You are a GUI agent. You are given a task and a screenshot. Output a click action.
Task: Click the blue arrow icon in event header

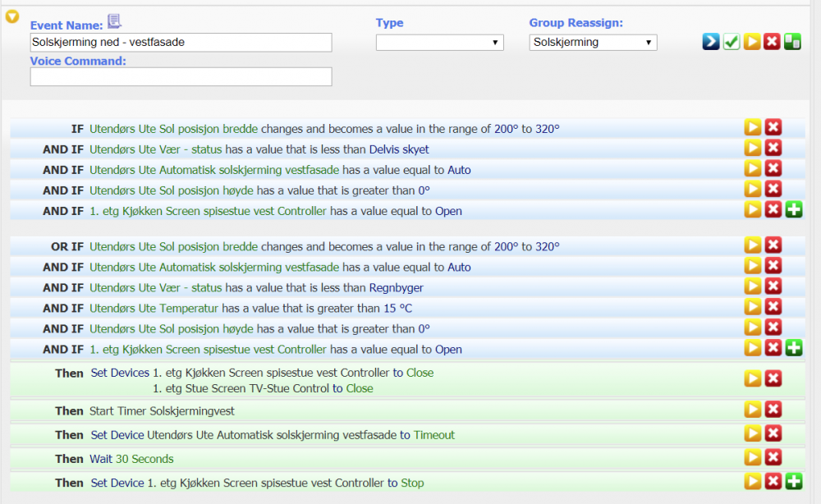pyautogui.click(x=711, y=42)
